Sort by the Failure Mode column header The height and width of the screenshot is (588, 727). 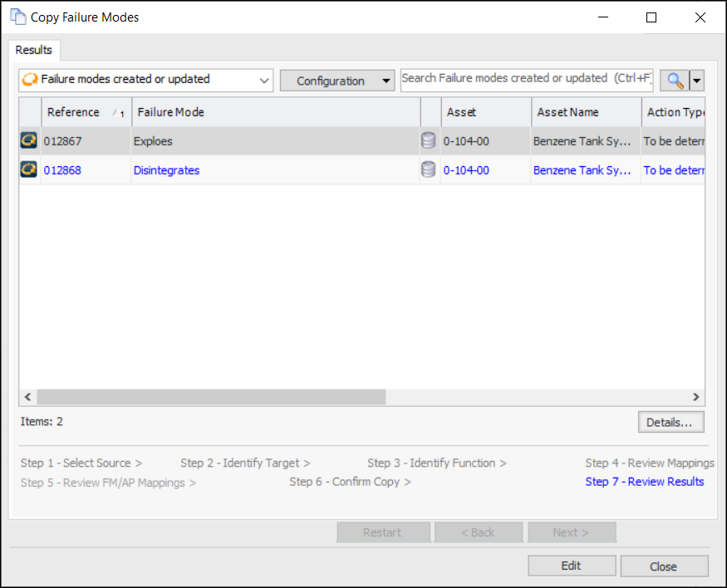tap(170, 112)
